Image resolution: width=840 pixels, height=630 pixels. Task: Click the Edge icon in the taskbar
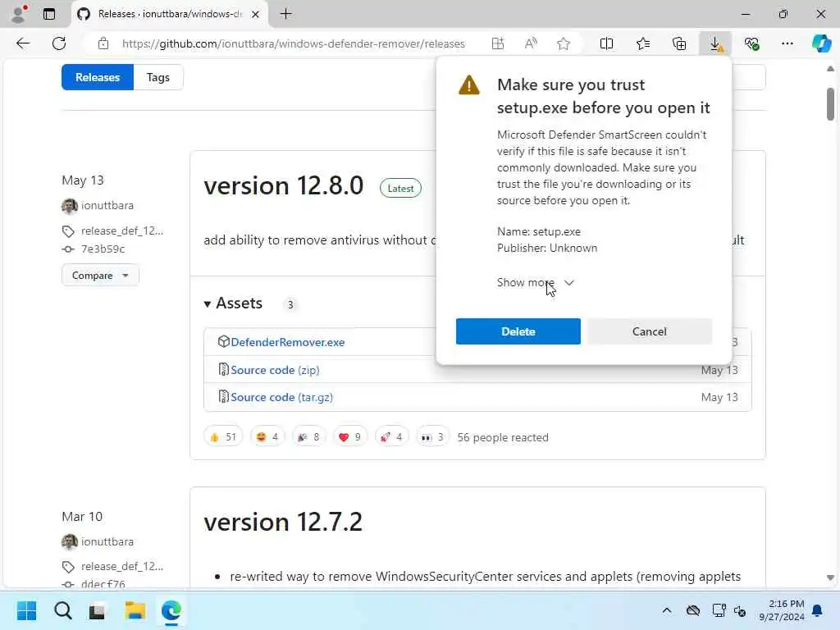(171, 610)
